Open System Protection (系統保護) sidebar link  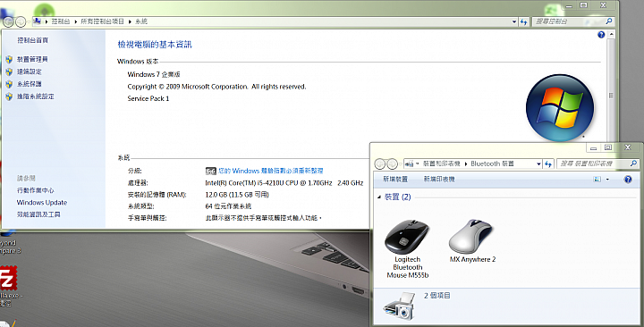coord(30,84)
